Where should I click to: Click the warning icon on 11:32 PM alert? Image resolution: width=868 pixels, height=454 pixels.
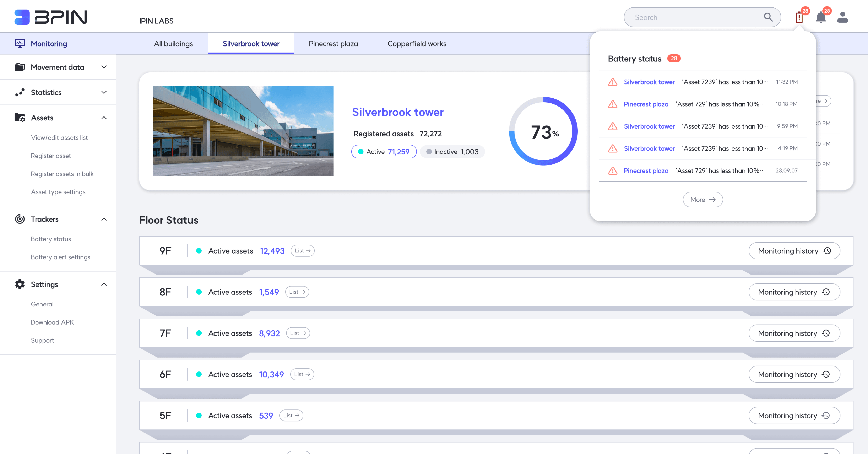pyautogui.click(x=613, y=82)
